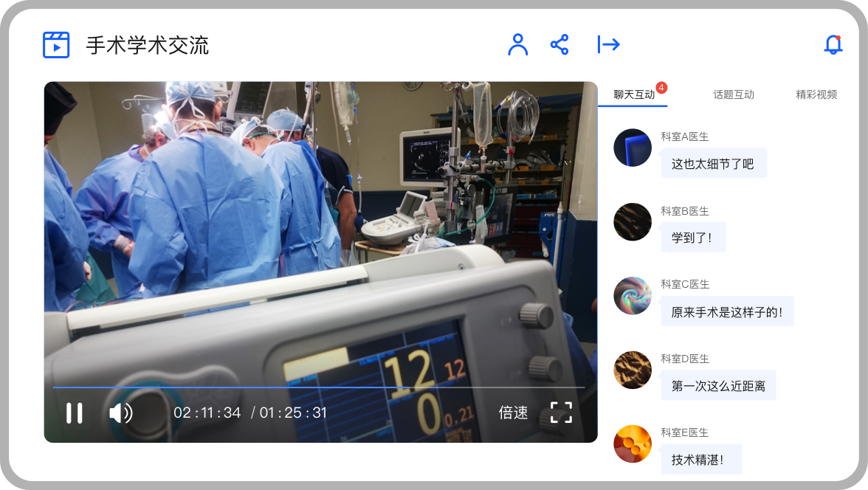Switch to the 聊天互动 tab

coord(633,94)
